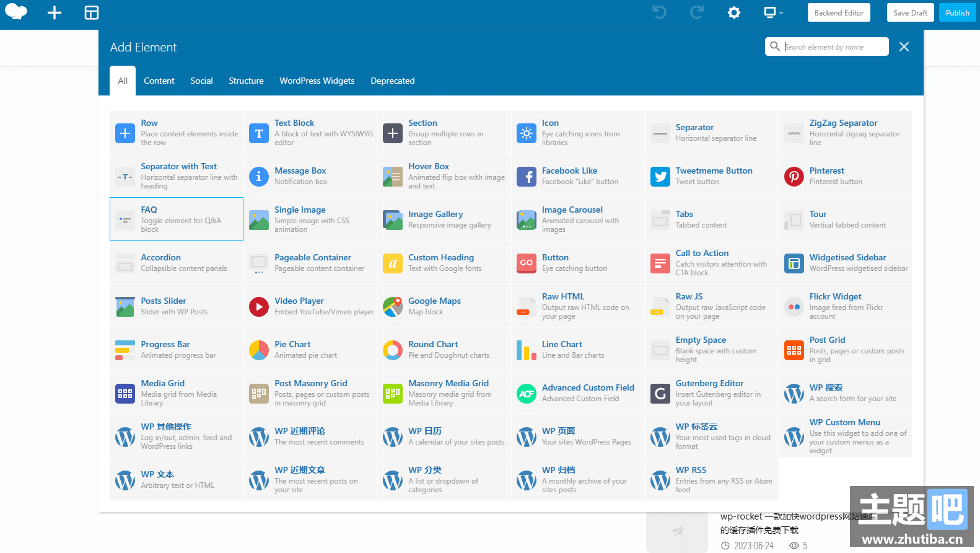Click the Message Box info icon
This screenshot has width=980, height=553.
pos(259,177)
